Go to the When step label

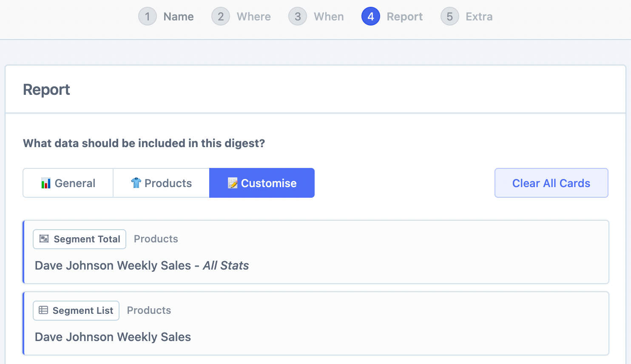(x=329, y=17)
